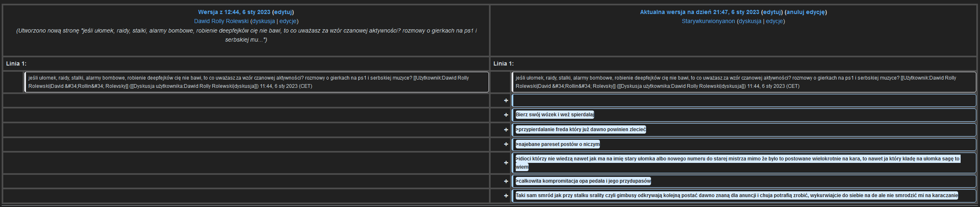This screenshot has width=980, height=207.
Task: Open 'dyskusja' for Dawid Rolly Rolewski
Action: tap(263, 21)
